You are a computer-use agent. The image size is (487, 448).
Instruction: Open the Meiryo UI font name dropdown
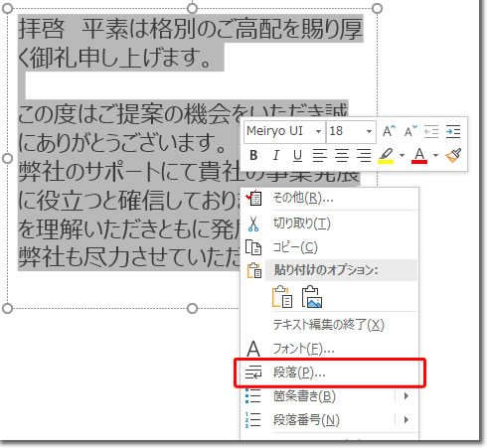point(318,131)
